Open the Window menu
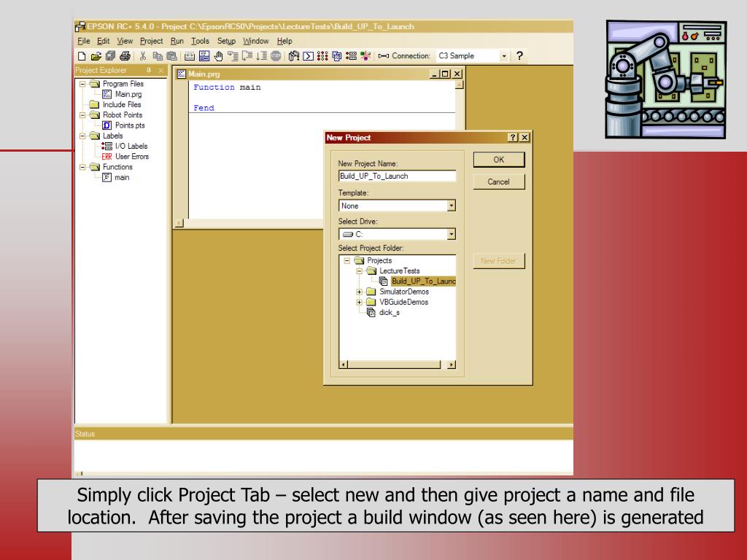The image size is (747, 560). coord(256,42)
